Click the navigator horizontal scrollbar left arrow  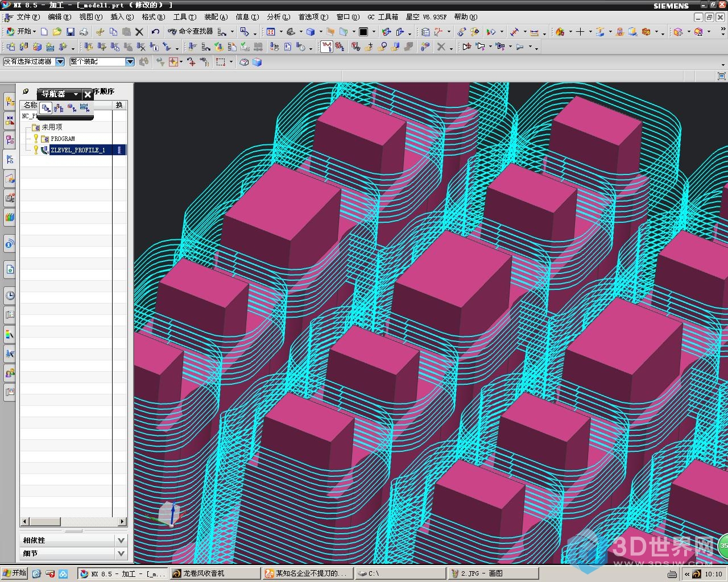coord(24,521)
